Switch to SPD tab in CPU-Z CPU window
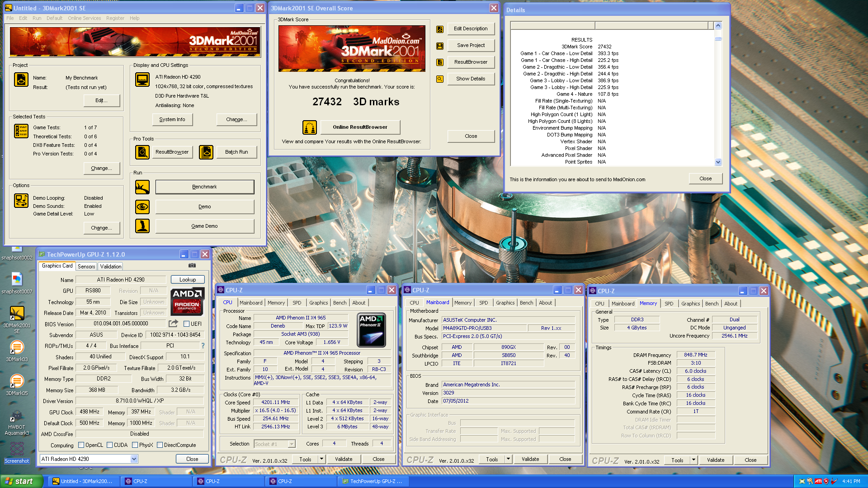 [x=297, y=303]
